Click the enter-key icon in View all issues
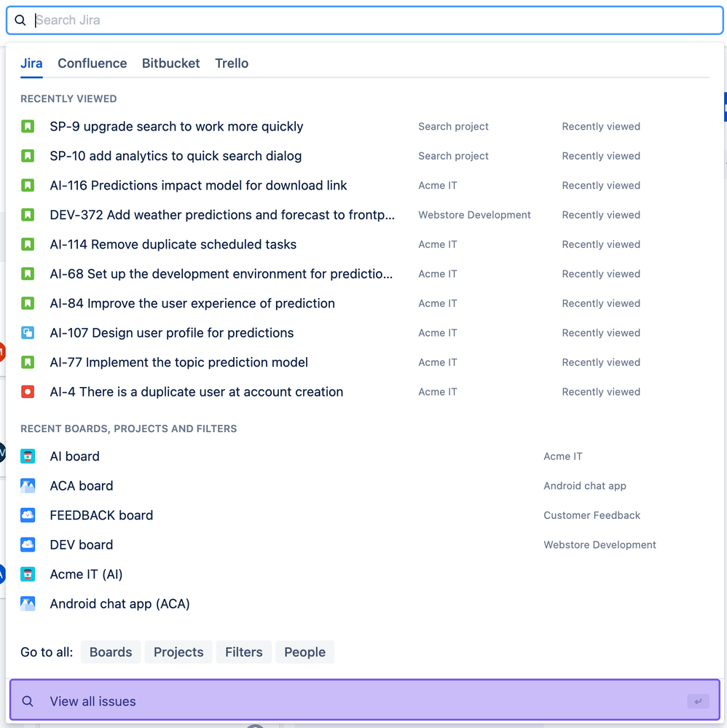Viewport: 727px width, 728px height. click(x=698, y=701)
